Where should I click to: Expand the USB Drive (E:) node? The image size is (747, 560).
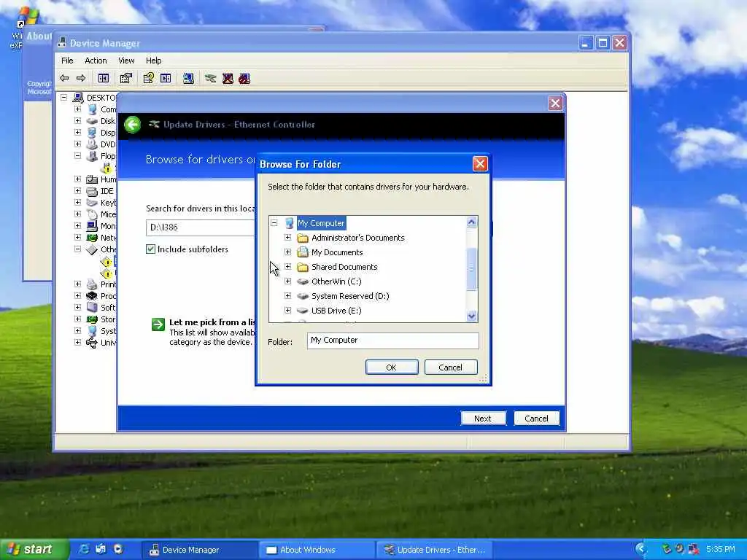(x=287, y=311)
